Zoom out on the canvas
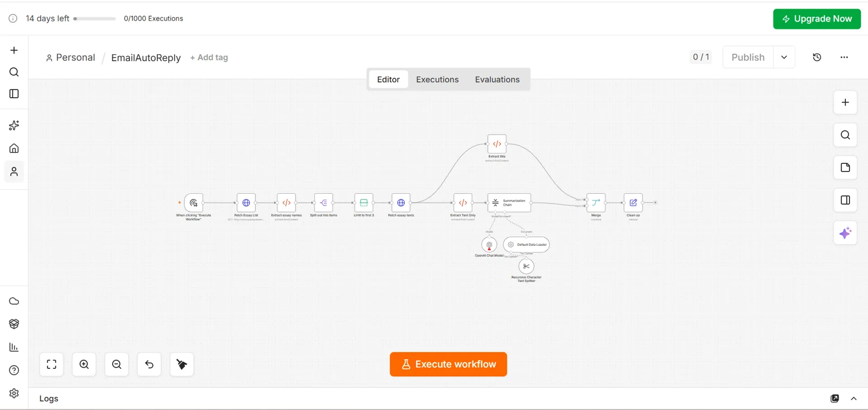 [117, 364]
